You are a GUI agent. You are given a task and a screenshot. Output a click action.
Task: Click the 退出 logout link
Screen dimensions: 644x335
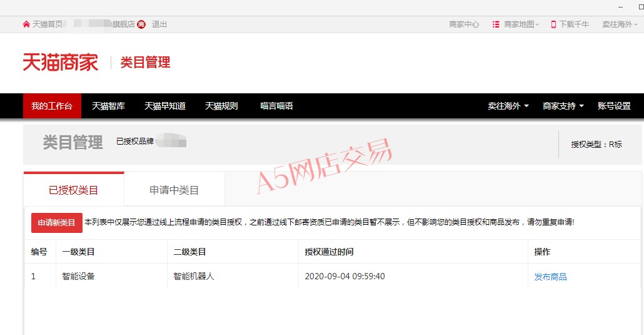click(x=159, y=24)
